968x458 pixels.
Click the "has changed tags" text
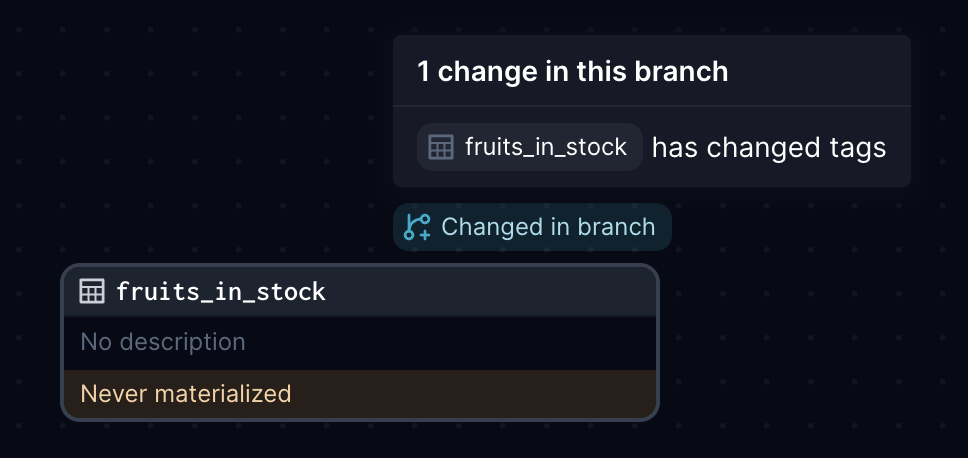coord(769,148)
